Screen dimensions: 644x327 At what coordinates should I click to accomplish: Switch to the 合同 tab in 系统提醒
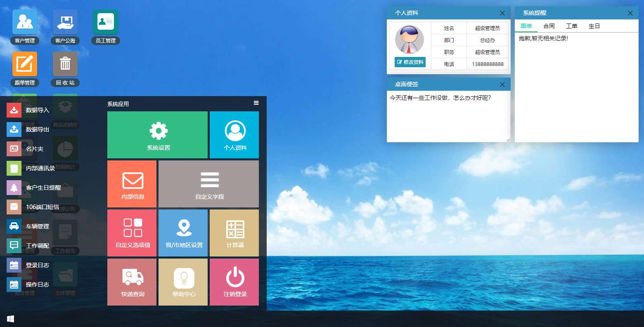(x=549, y=26)
